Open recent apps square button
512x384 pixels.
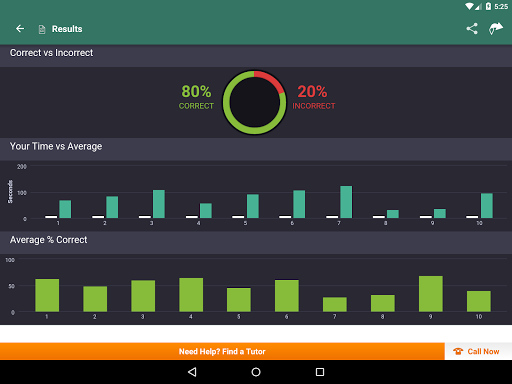coord(320,372)
